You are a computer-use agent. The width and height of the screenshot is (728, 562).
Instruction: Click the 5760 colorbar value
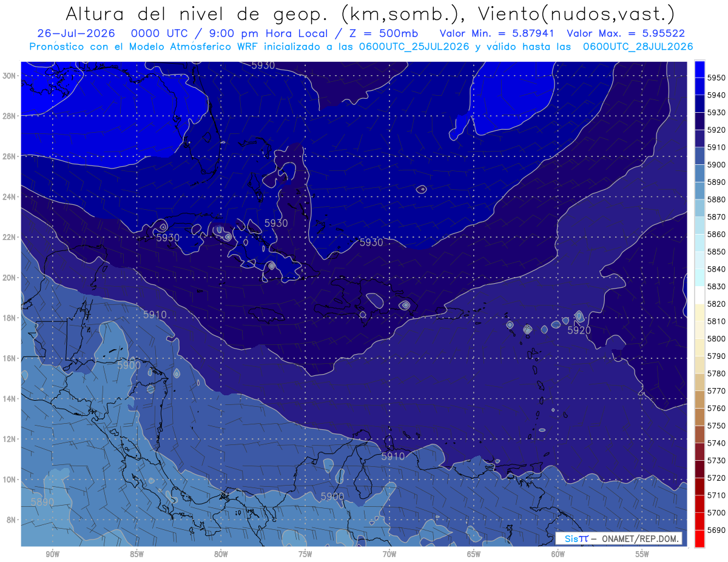pyautogui.click(x=716, y=408)
